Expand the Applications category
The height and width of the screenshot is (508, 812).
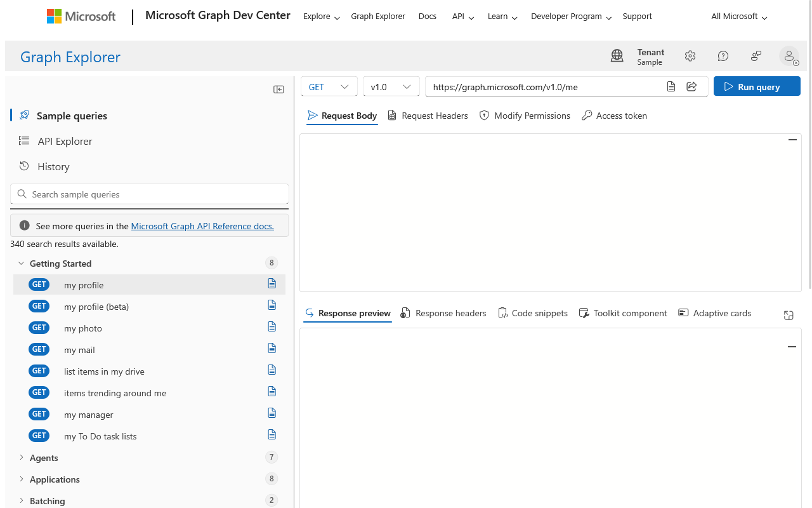22,479
